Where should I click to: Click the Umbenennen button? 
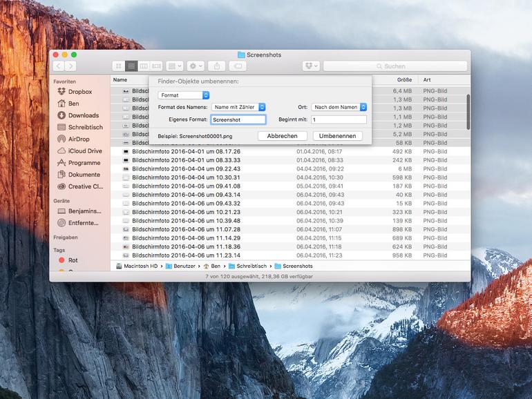point(337,136)
